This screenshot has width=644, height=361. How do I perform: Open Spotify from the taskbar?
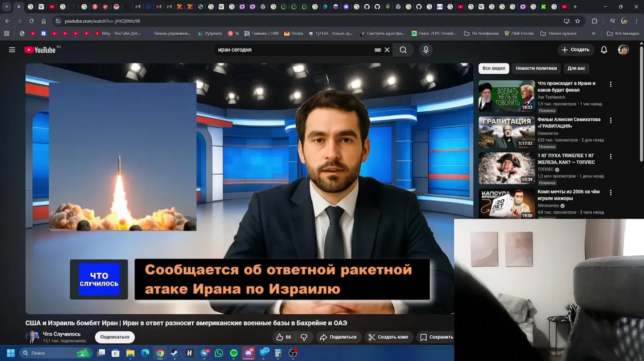coord(233,353)
